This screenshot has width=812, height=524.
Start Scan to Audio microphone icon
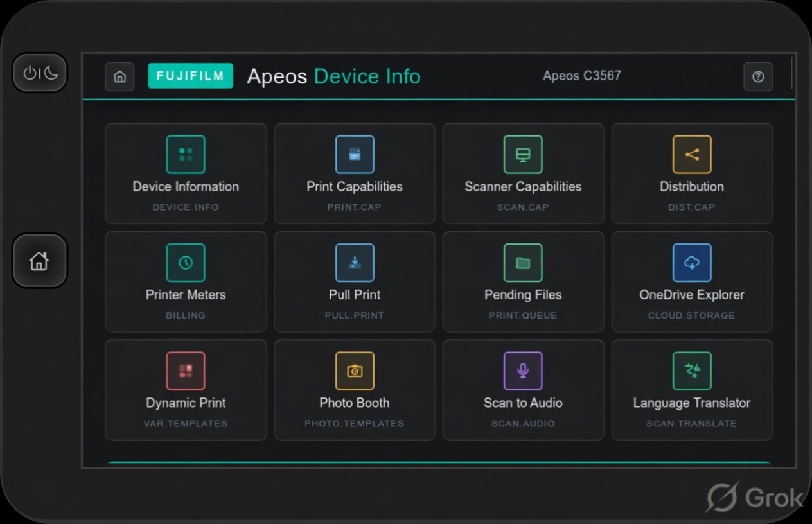(x=523, y=371)
